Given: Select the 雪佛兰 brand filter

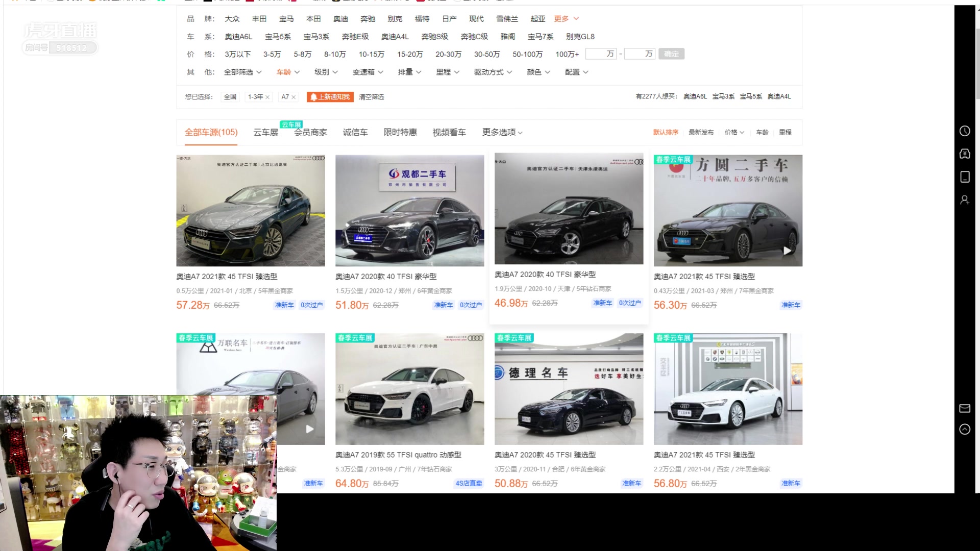Looking at the screenshot, I should point(507,19).
